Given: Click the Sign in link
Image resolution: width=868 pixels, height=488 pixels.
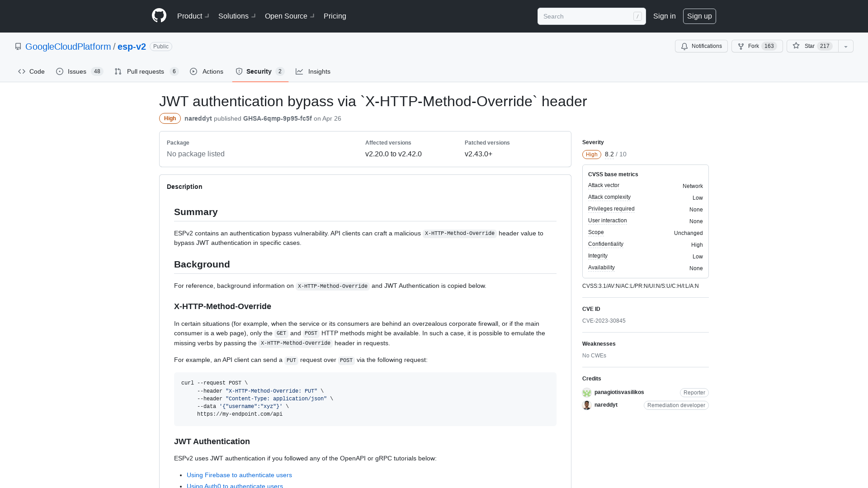Looking at the screenshot, I should click(x=664, y=16).
